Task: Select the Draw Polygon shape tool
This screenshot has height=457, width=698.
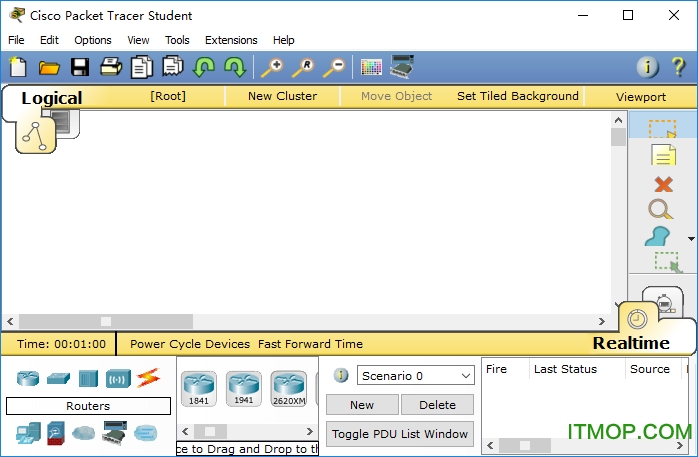Action: [657, 236]
